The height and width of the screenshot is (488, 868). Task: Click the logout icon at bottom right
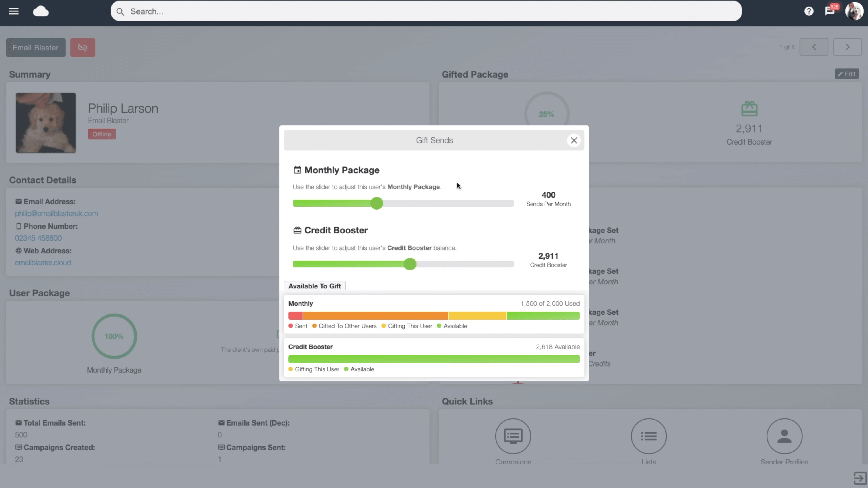pos(860,478)
